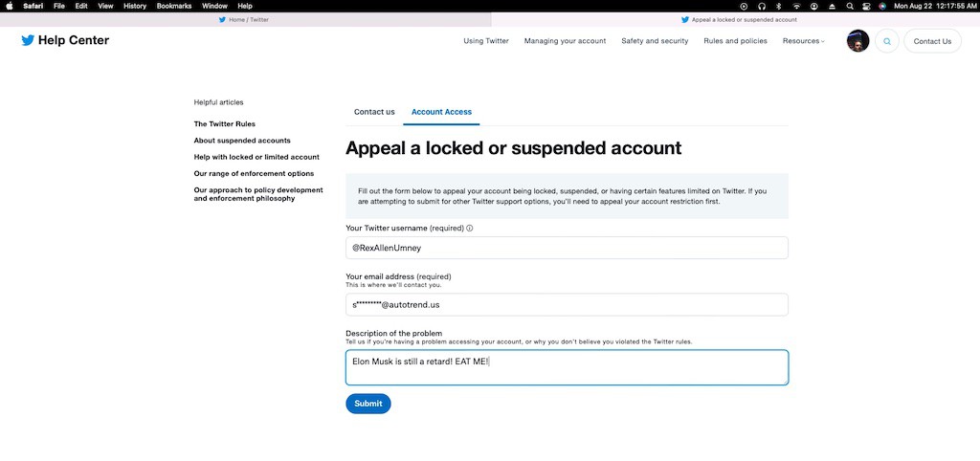Open the Safari History menu

point(135,6)
